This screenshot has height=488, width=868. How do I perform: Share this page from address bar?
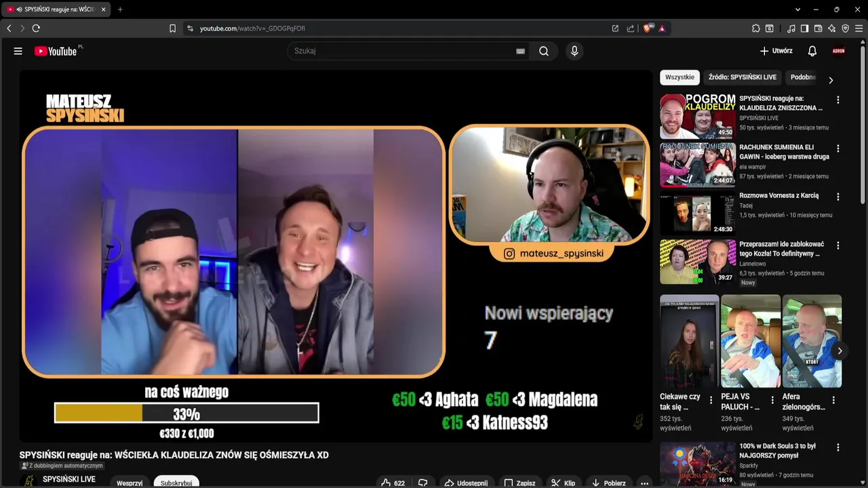click(x=631, y=28)
